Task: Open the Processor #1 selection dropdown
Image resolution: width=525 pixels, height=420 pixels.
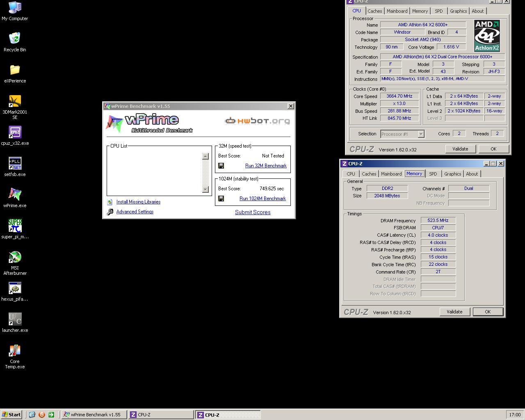Action: (x=420, y=134)
